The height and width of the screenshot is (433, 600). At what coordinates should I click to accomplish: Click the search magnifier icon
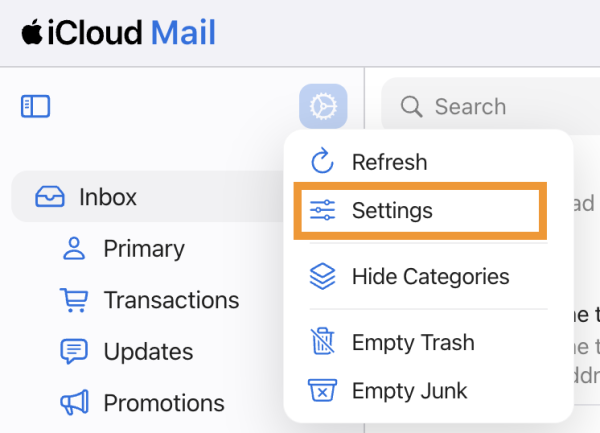click(x=411, y=106)
